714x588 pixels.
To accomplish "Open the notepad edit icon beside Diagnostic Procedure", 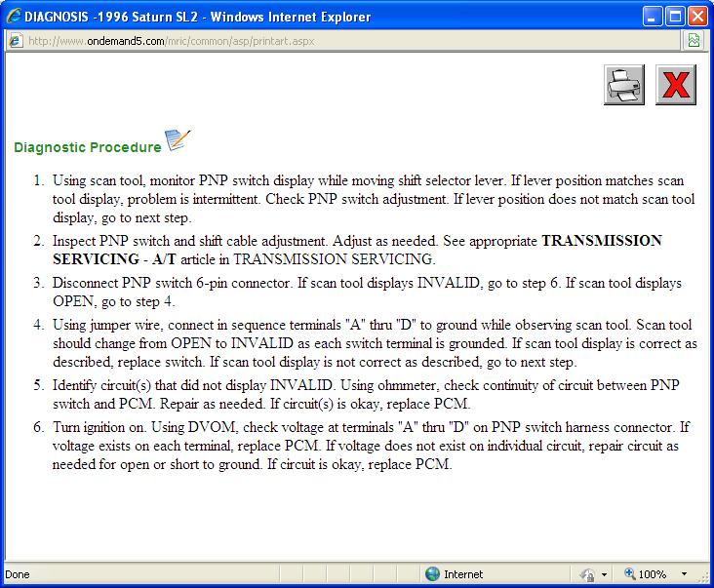I will pos(178,139).
